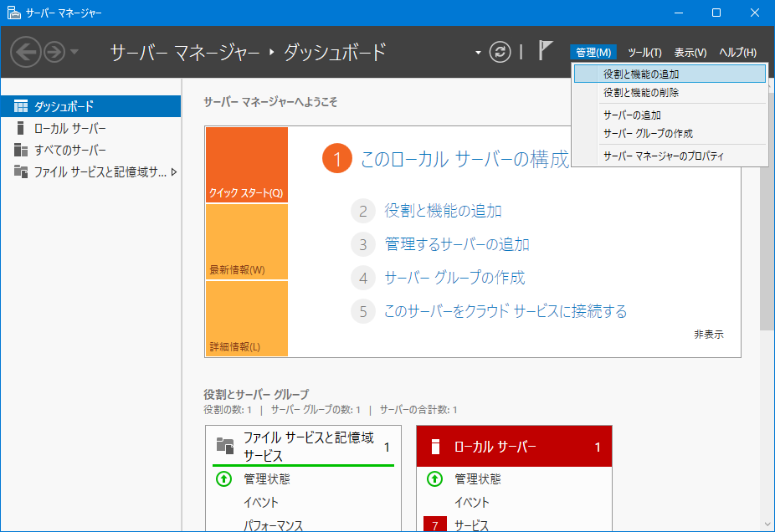
Task: Click the 最新情報(W) tile
Action: click(x=247, y=242)
